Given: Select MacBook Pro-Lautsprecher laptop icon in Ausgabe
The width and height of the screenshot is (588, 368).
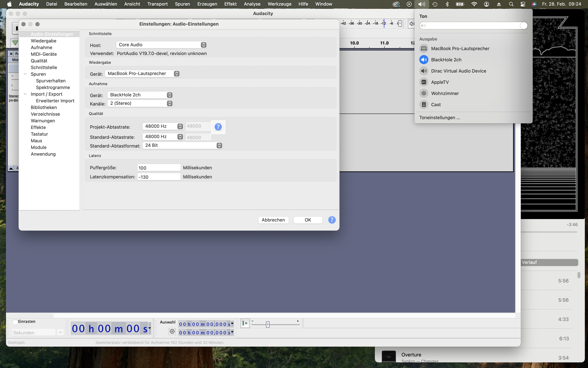Looking at the screenshot, I should click(x=424, y=48).
